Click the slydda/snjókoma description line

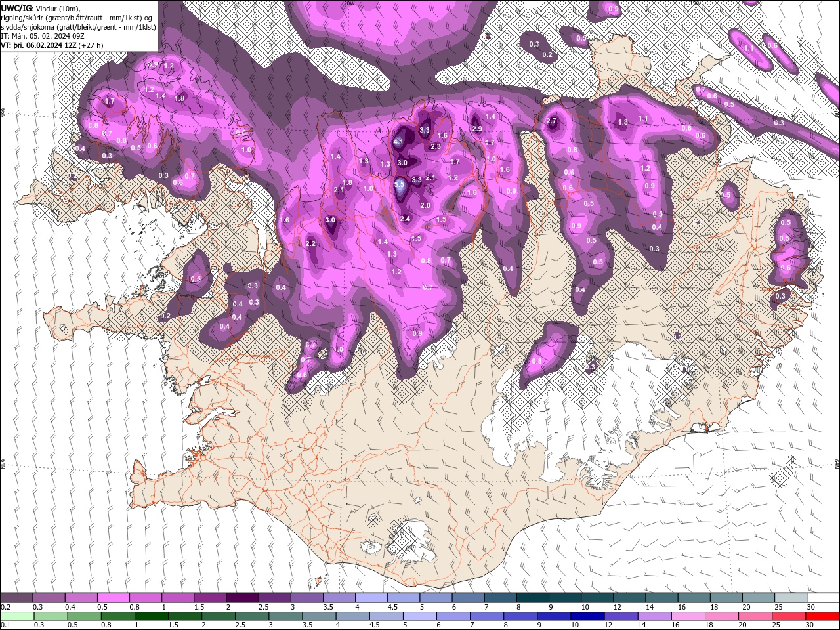[78, 27]
